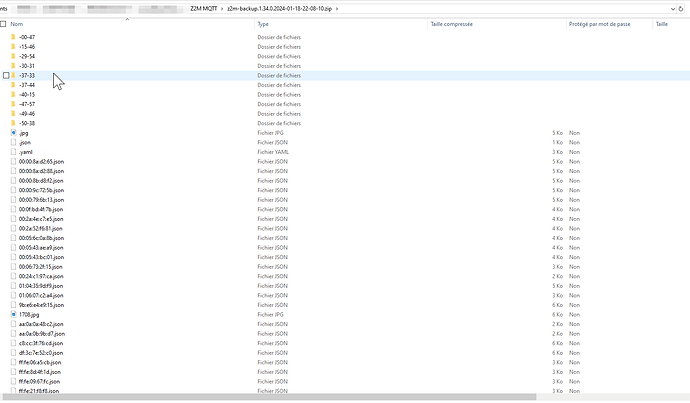Viewport: 690px width, 403px height.
Task: Click the folder icon of -49-46
Action: [x=13, y=114]
